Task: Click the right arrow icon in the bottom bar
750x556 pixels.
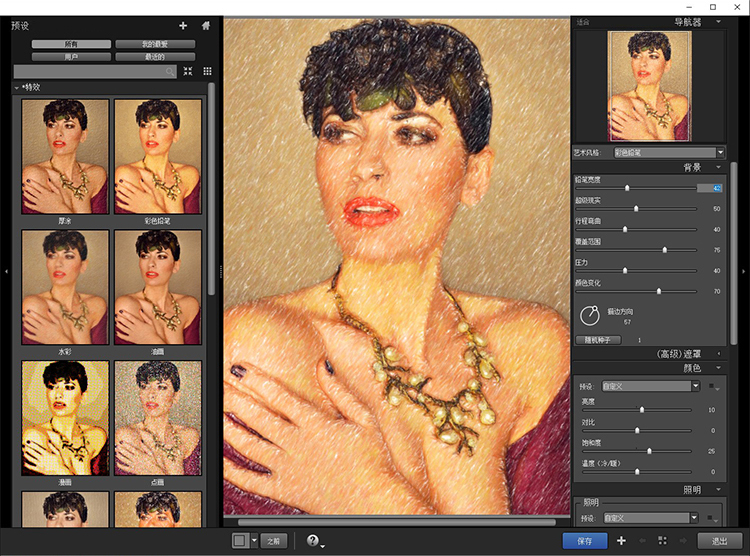Action: pyautogui.click(x=683, y=541)
